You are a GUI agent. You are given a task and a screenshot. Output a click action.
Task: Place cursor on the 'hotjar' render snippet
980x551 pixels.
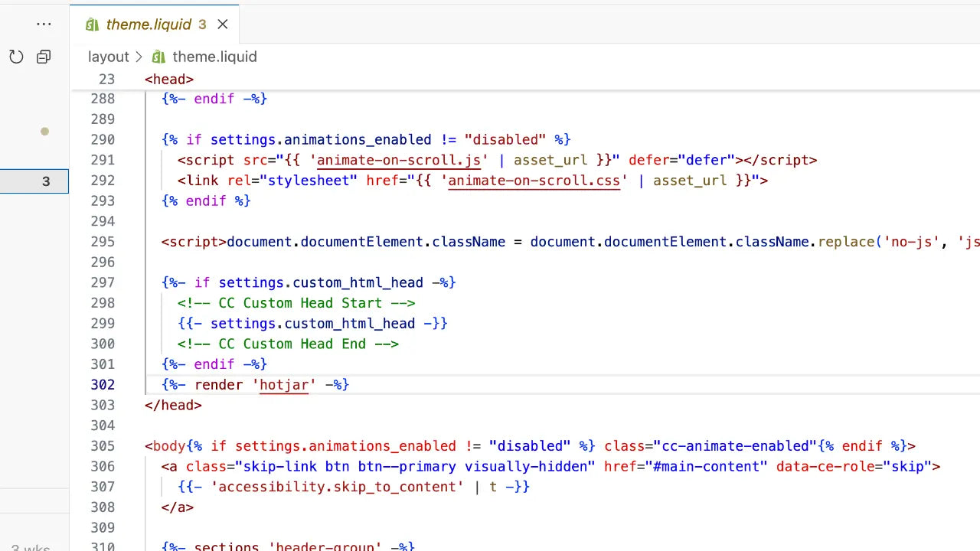[x=284, y=384]
